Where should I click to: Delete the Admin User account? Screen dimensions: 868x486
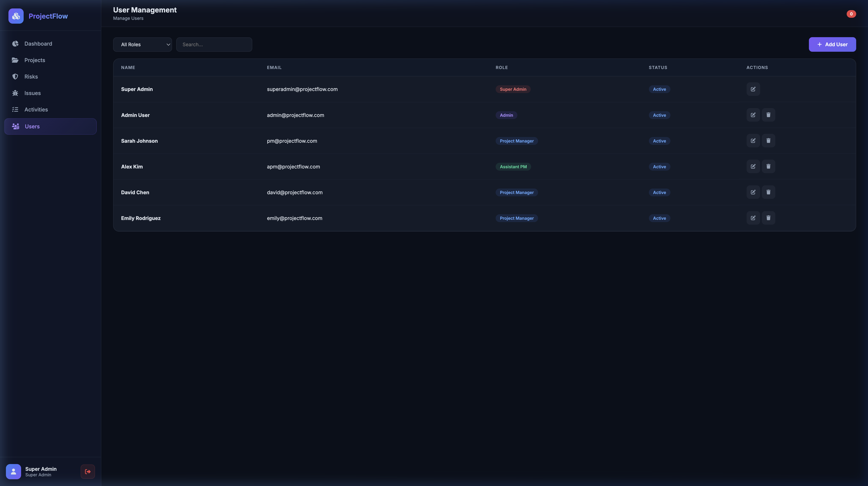(x=768, y=115)
